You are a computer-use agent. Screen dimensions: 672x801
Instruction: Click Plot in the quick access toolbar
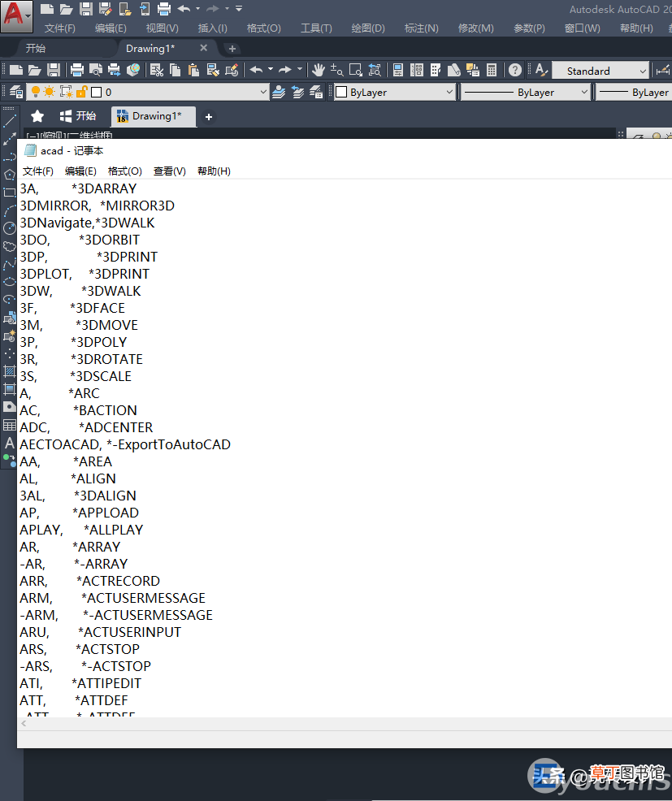[x=164, y=9]
